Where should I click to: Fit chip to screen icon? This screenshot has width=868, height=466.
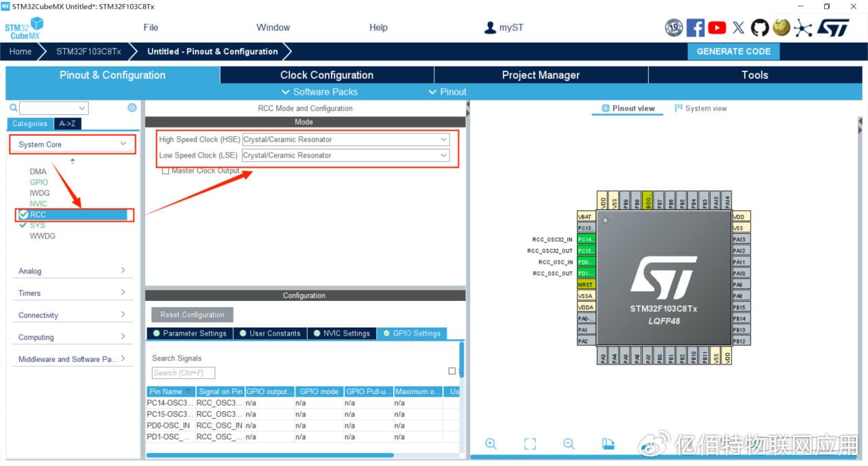[x=530, y=443]
